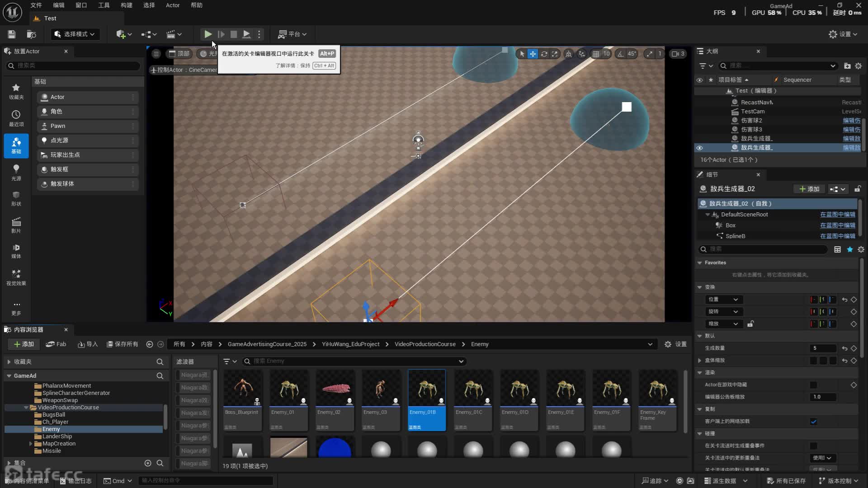The height and width of the screenshot is (488, 868).
Task: Open the Build menu
Action: click(x=126, y=5)
